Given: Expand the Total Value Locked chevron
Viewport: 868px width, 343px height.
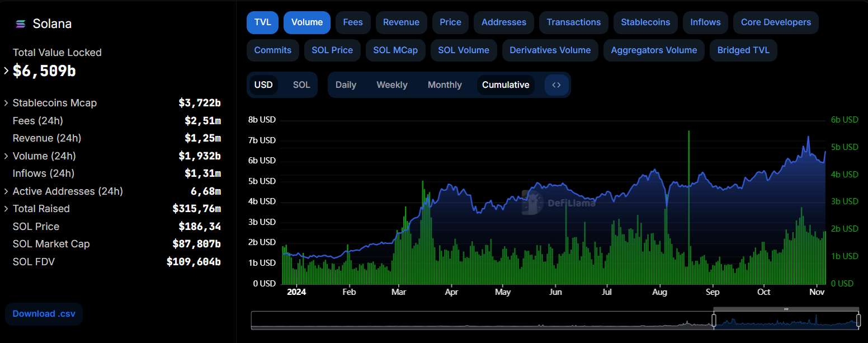Looking at the screenshot, I should pos(6,71).
